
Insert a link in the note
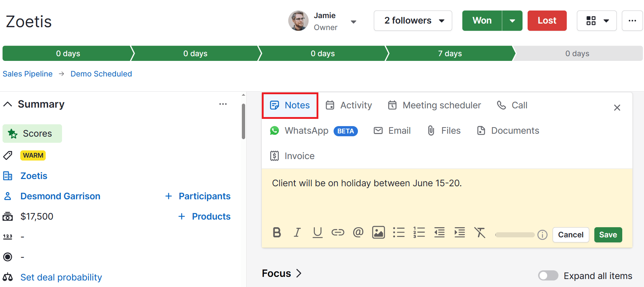coord(338,232)
